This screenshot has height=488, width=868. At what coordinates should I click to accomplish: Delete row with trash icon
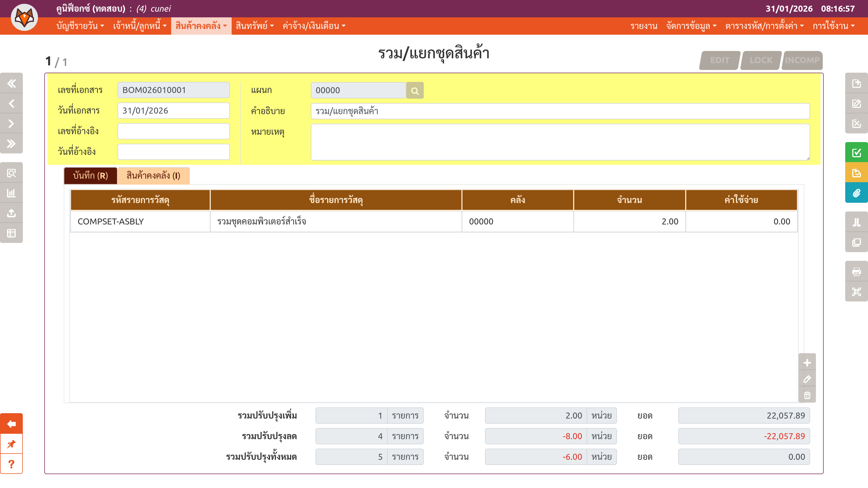(807, 395)
